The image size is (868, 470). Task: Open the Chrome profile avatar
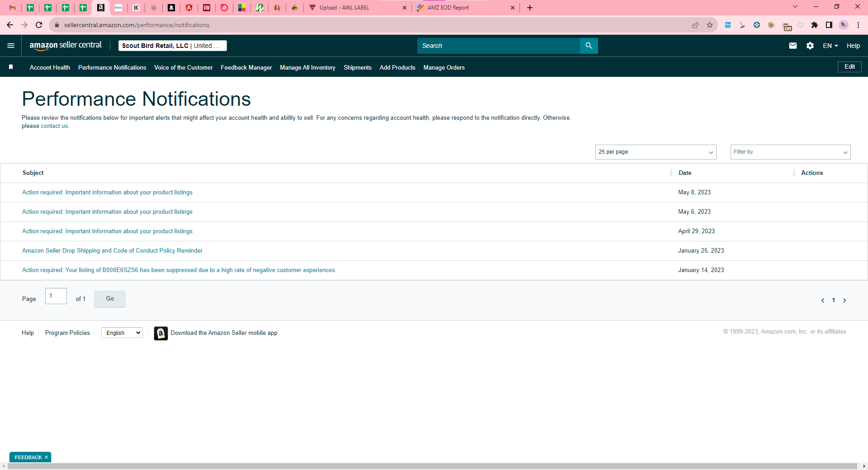tap(844, 25)
